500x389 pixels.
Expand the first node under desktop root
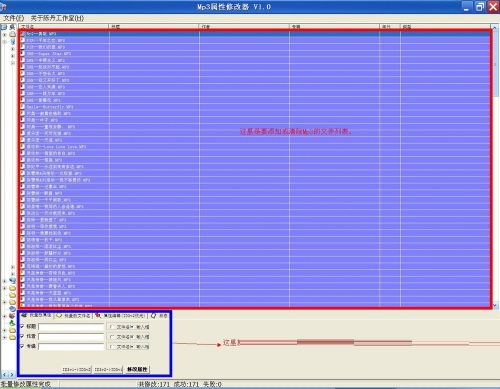point(5,34)
